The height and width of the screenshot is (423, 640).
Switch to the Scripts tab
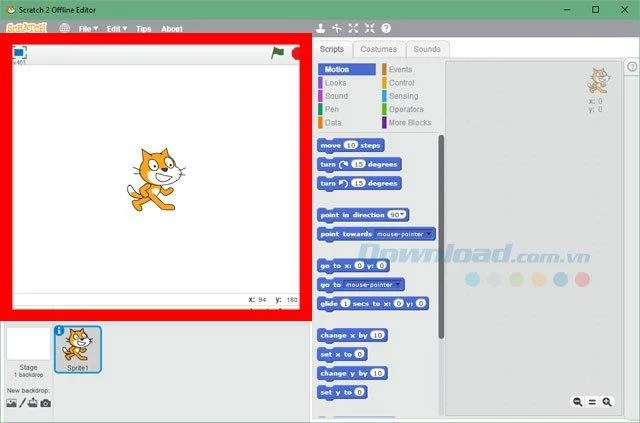(x=331, y=49)
